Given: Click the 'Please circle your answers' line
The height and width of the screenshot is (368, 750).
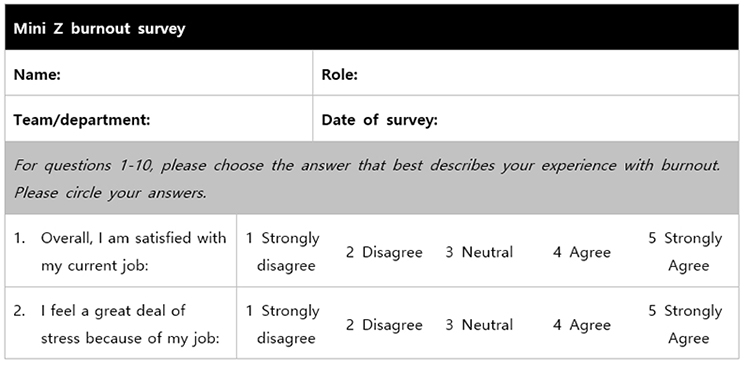Looking at the screenshot, I should click(110, 193).
